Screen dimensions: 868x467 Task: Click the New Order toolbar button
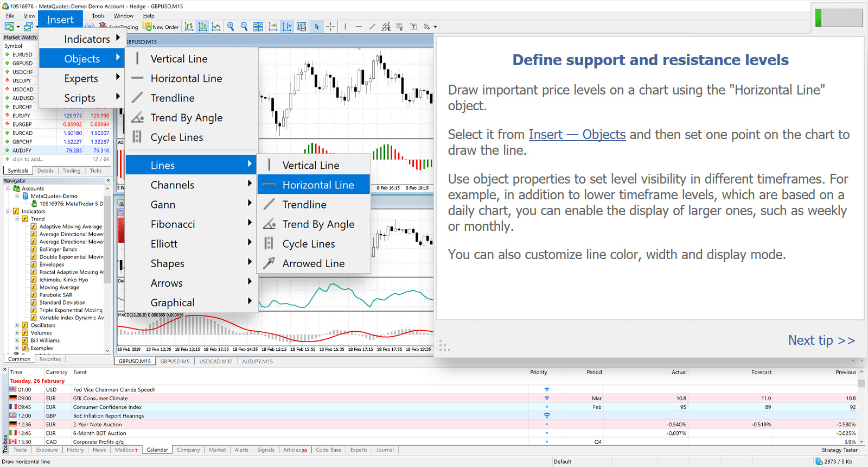161,27
